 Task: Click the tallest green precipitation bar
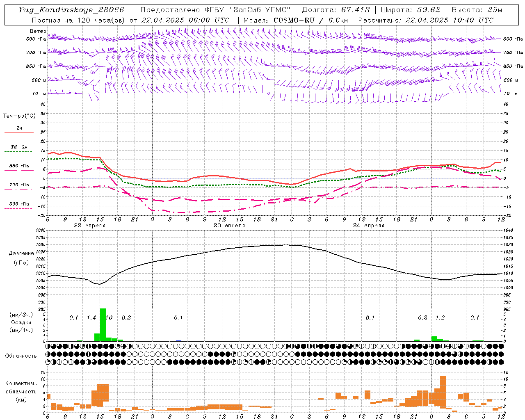pos(103,325)
